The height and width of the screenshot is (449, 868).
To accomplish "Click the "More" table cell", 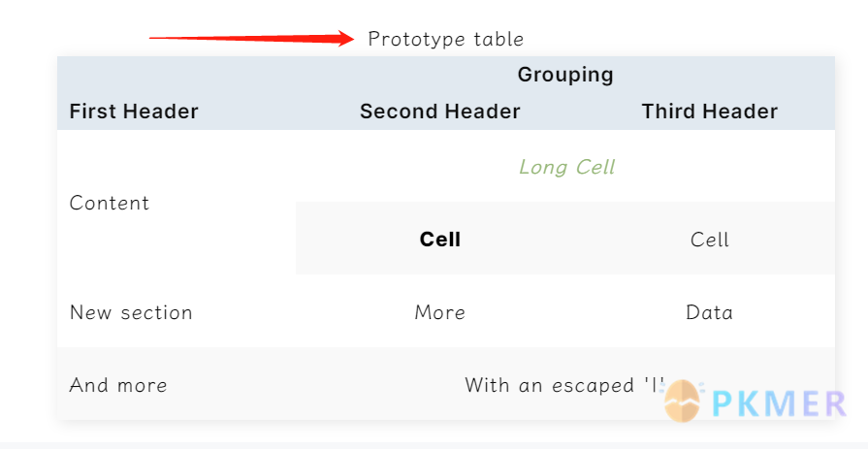I will [440, 312].
